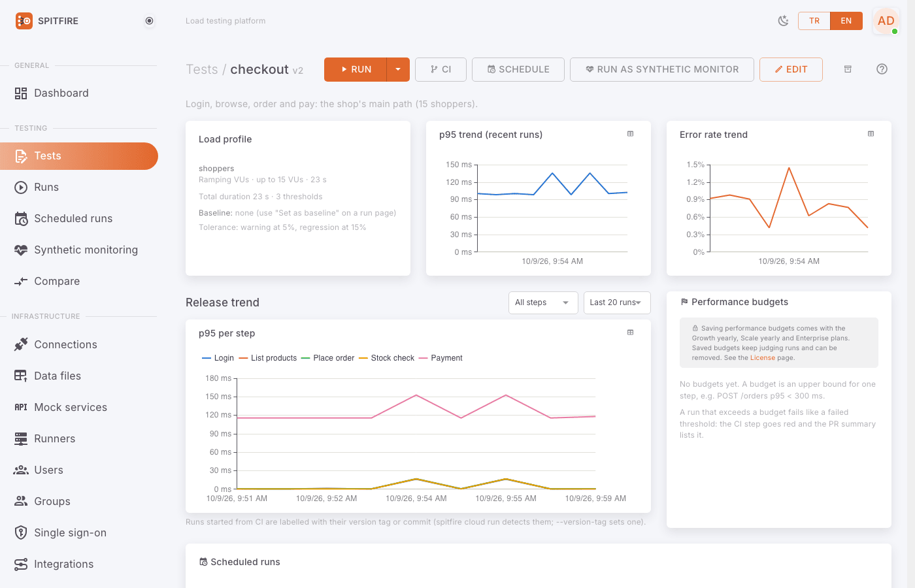Image resolution: width=915 pixels, height=588 pixels.
Task: Click the EDIT button
Action: pos(791,69)
